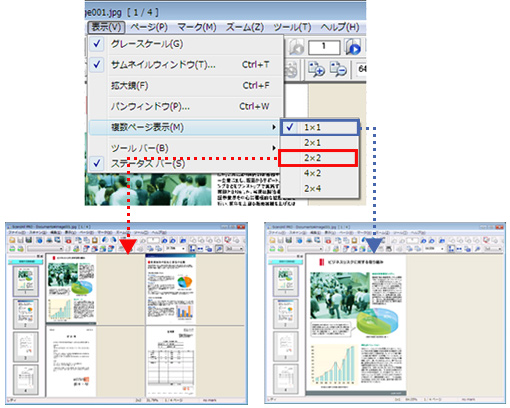Click the table form page in 2×2 view
510x408 pixels.
pos(171,361)
